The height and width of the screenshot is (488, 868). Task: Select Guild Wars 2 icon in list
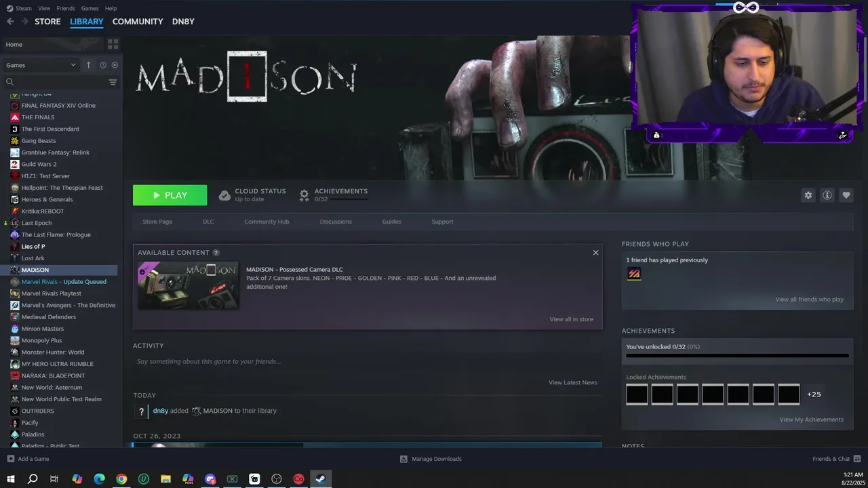[15, 164]
